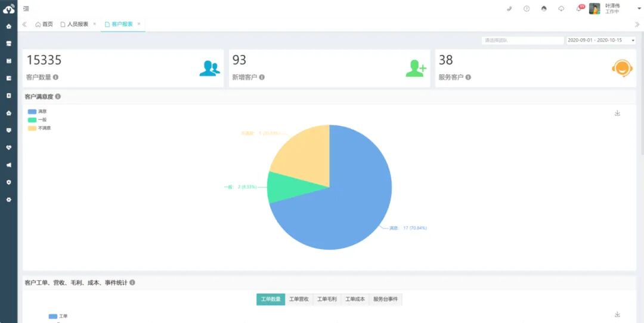Click the team selection input field
This screenshot has width=644, height=323.
click(x=522, y=41)
